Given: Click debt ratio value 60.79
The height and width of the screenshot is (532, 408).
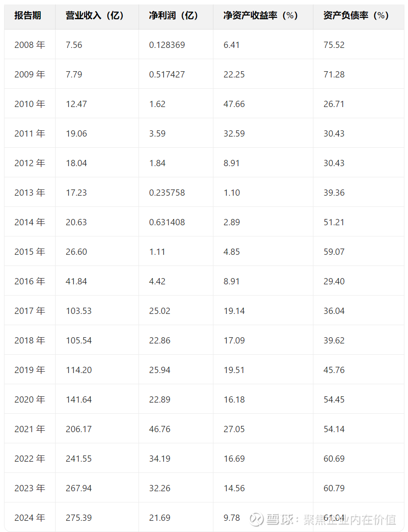Looking at the screenshot, I should [x=334, y=488].
